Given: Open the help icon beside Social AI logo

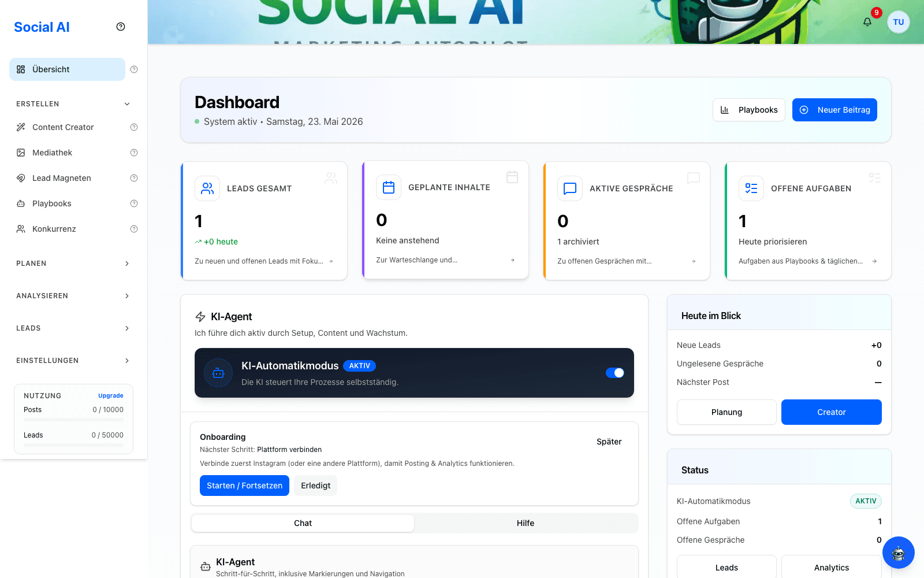Looking at the screenshot, I should [x=121, y=27].
